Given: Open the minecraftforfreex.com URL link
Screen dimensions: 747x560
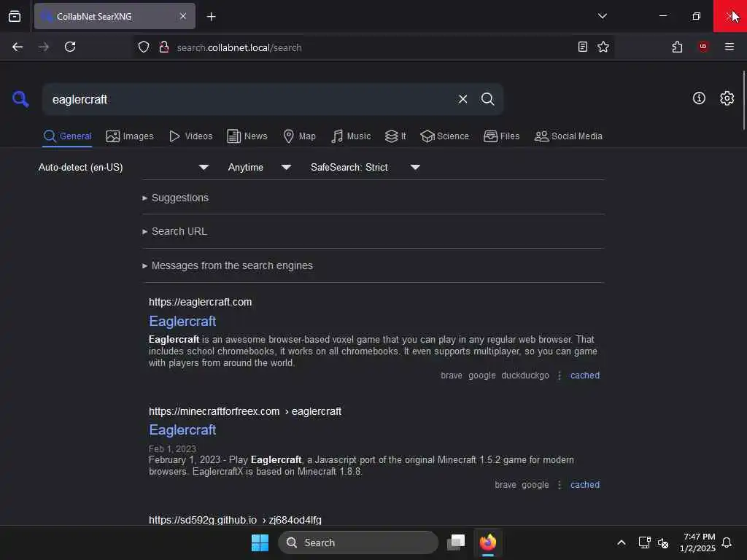Looking at the screenshot, I should point(245,411).
